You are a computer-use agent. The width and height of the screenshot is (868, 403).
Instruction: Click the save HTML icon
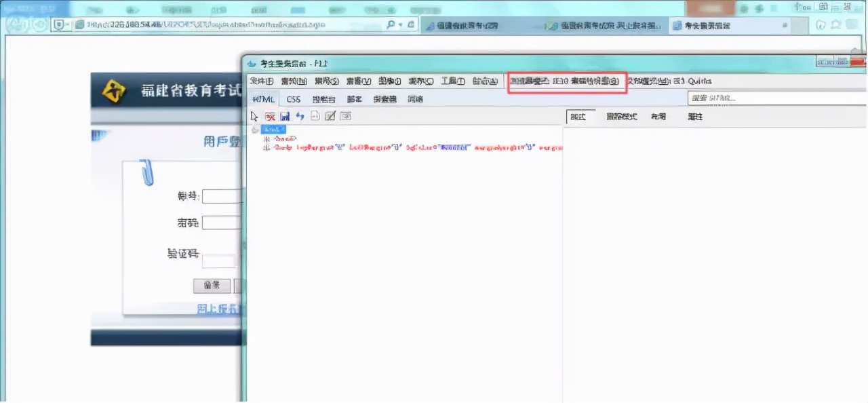[x=285, y=116]
